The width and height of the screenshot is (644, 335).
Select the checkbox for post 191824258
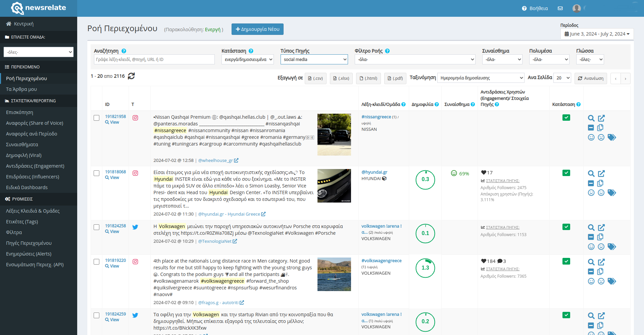(x=96, y=227)
